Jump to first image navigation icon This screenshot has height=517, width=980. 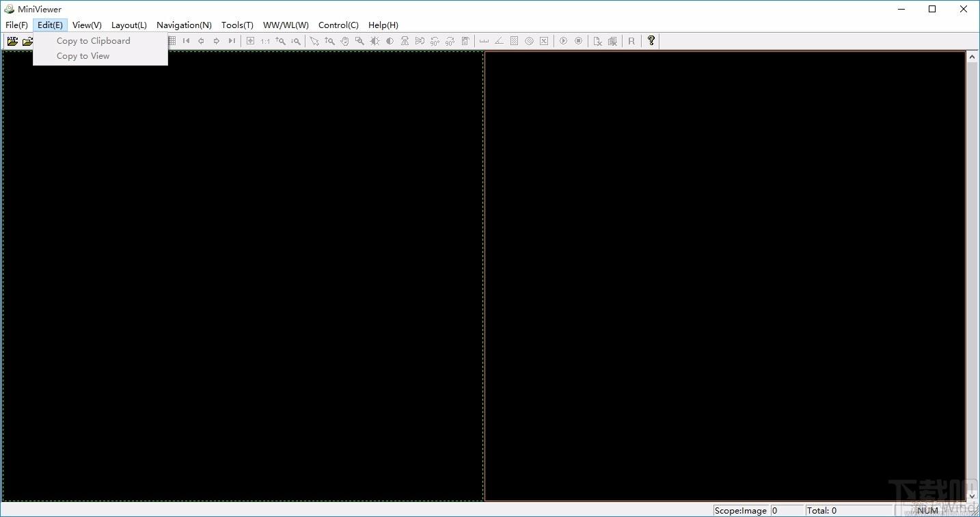click(186, 41)
